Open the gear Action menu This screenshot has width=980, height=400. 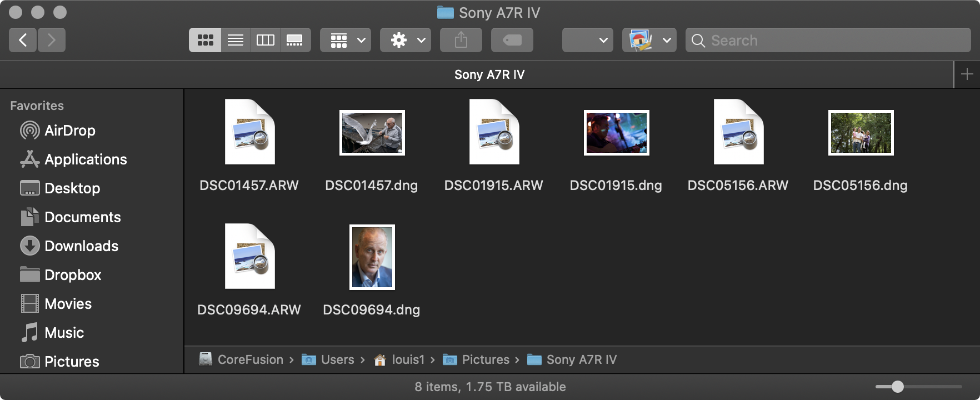[x=406, y=40]
